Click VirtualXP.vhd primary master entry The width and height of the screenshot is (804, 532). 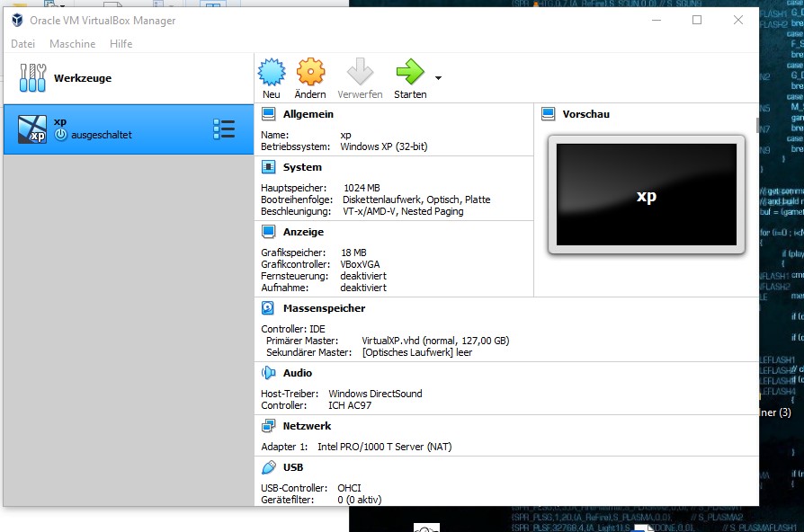[435, 341]
